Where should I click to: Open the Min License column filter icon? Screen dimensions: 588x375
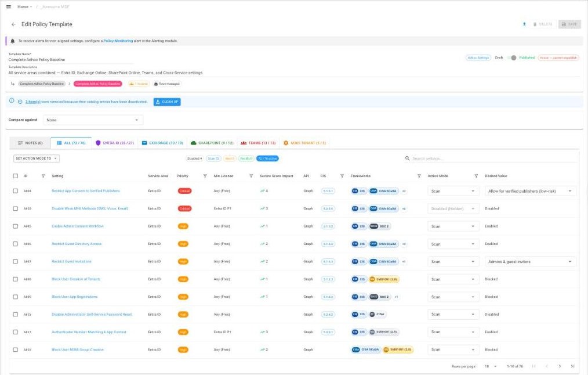(251, 176)
